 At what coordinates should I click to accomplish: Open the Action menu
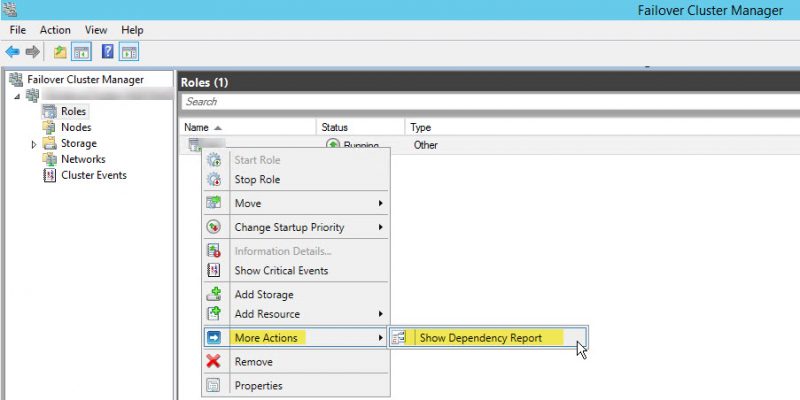coord(55,30)
